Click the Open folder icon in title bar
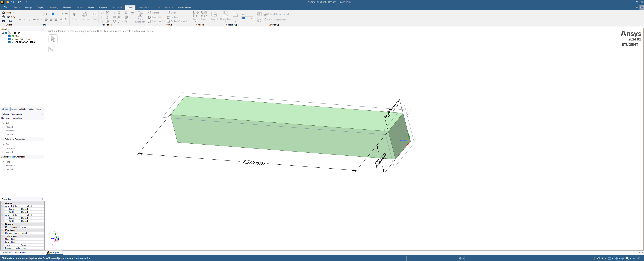 8,2
